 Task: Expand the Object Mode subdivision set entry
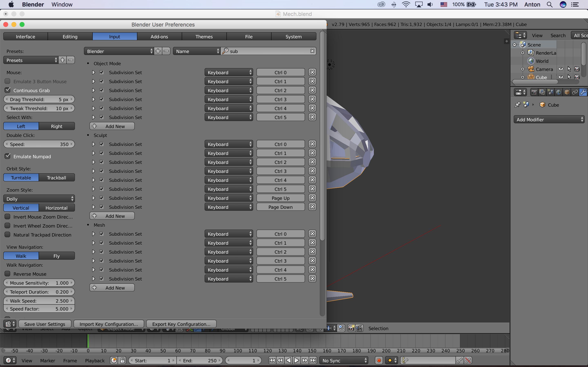point(93,72)
